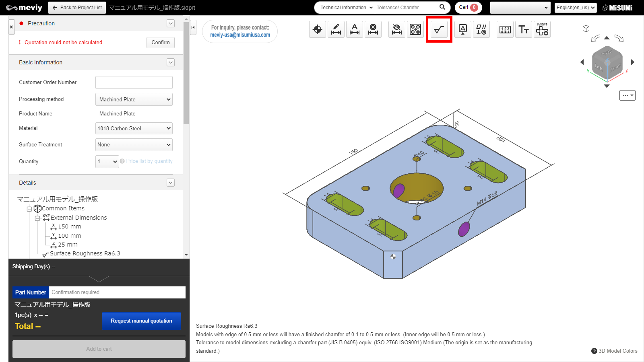
Task: Collapse the Details section chevron
Action: click(171, 183)
